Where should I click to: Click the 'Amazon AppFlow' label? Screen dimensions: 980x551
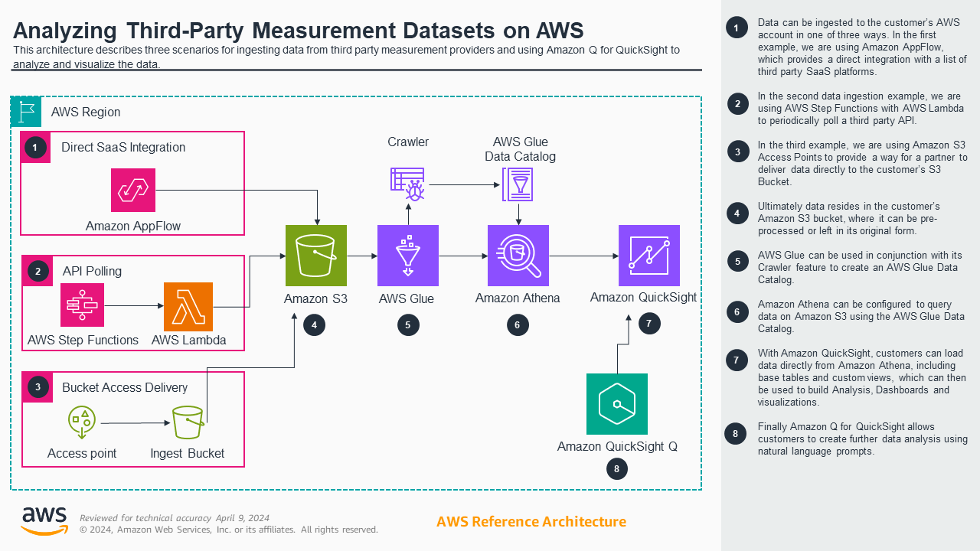pos(133,226)
